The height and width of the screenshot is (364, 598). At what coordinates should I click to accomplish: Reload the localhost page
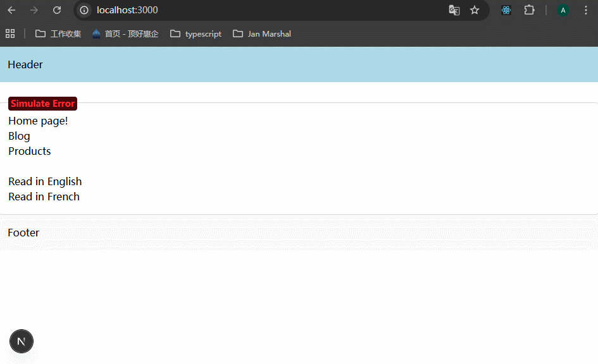[57, 10]
